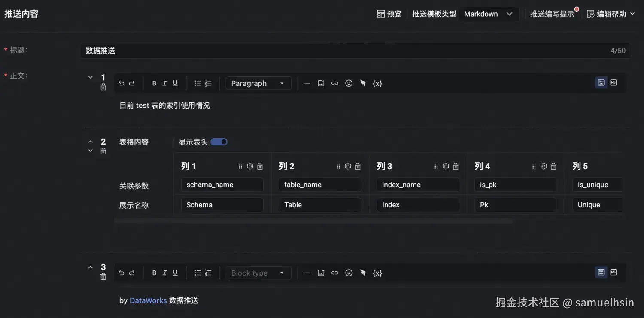
Task: Switch section 3 to rich text view
Action: point(601,272)
